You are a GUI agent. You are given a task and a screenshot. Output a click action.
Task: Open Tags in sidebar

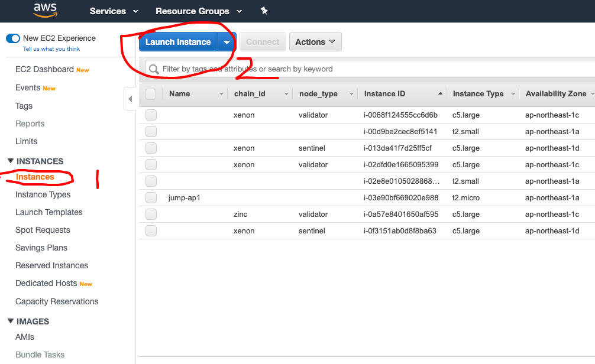click(x=24, y=106)
